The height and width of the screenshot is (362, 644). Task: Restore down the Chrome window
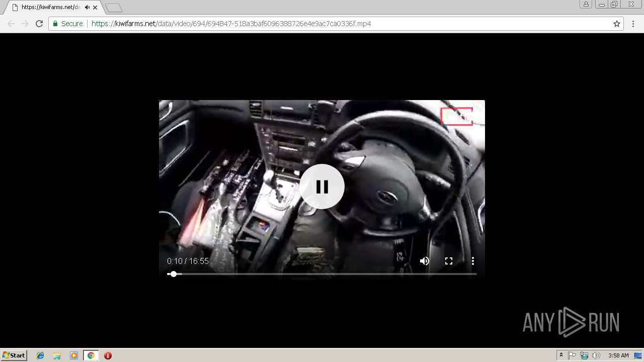(x=614, y=4)
